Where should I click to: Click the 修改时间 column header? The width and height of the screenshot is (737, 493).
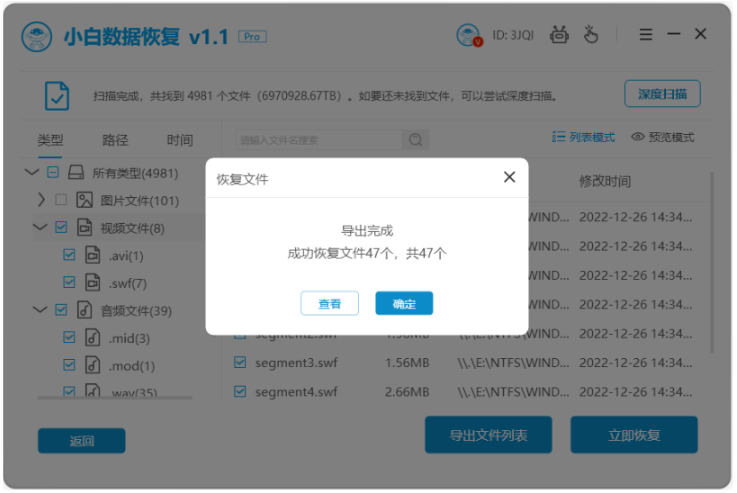(x=605, y=181)
